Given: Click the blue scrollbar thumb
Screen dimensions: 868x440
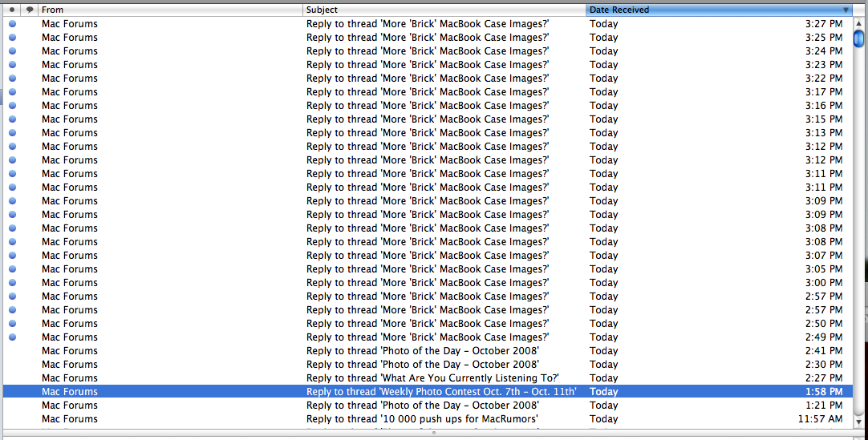Looking at the screenshot, I should pyautogui.click(x=858, y=39).
